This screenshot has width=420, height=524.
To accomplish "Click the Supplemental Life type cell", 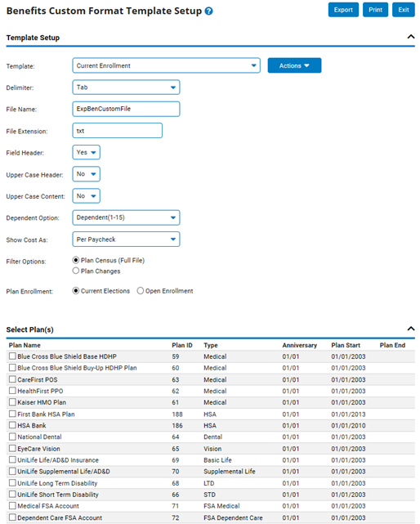I will click(x=230, y=472).
